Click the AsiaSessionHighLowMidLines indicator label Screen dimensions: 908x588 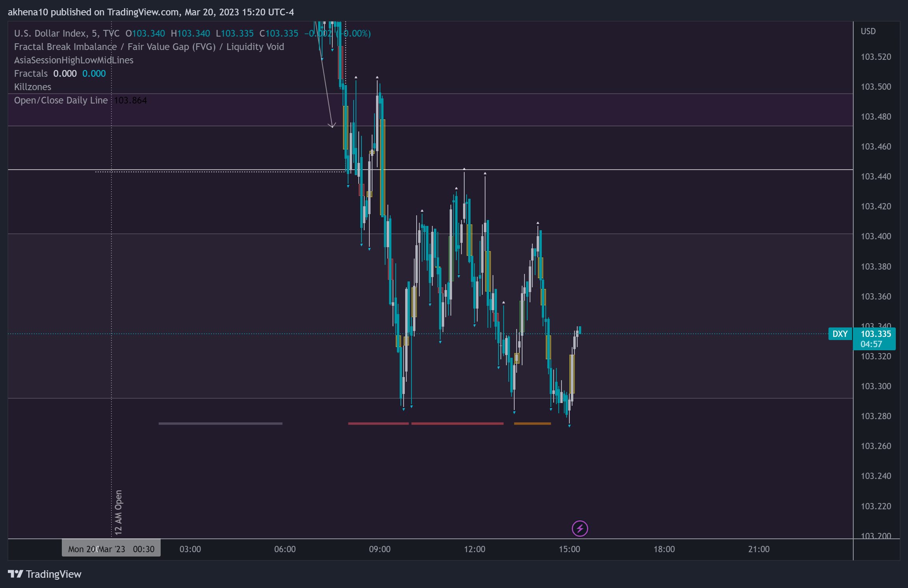pyautogui.click(x=74, y=60)
